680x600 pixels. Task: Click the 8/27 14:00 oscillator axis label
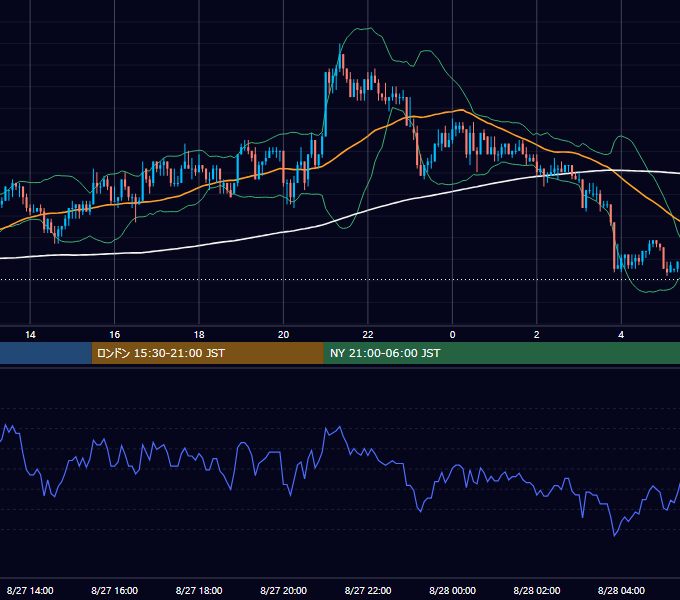[x=30, y=590]
